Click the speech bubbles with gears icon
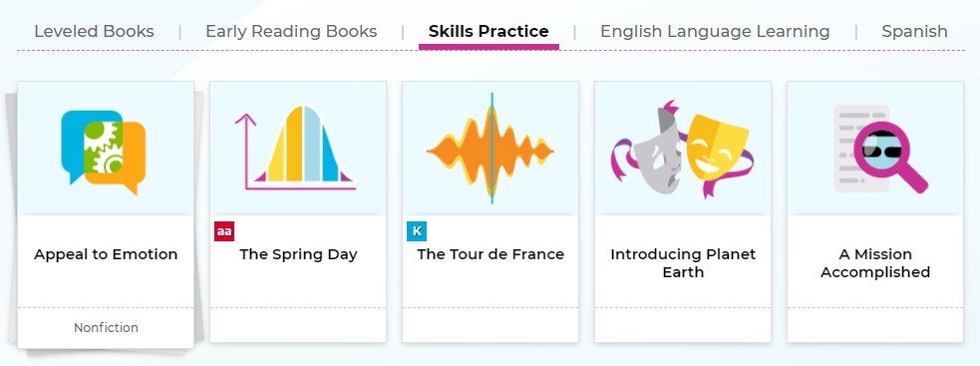The height and width of the screenshot is (366, 980). click(104, 152)
